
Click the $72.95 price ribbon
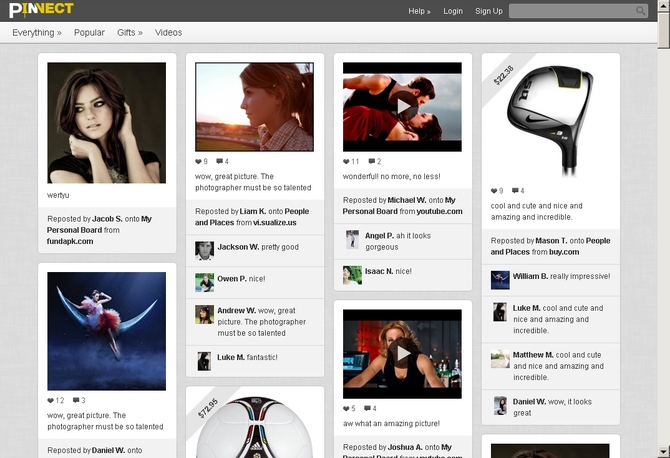pos(208,408)
